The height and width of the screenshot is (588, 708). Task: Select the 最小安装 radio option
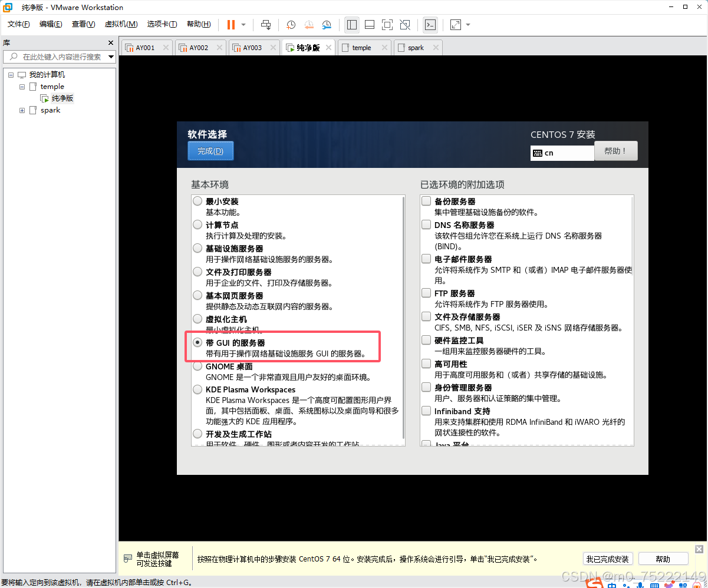[197, 201]
